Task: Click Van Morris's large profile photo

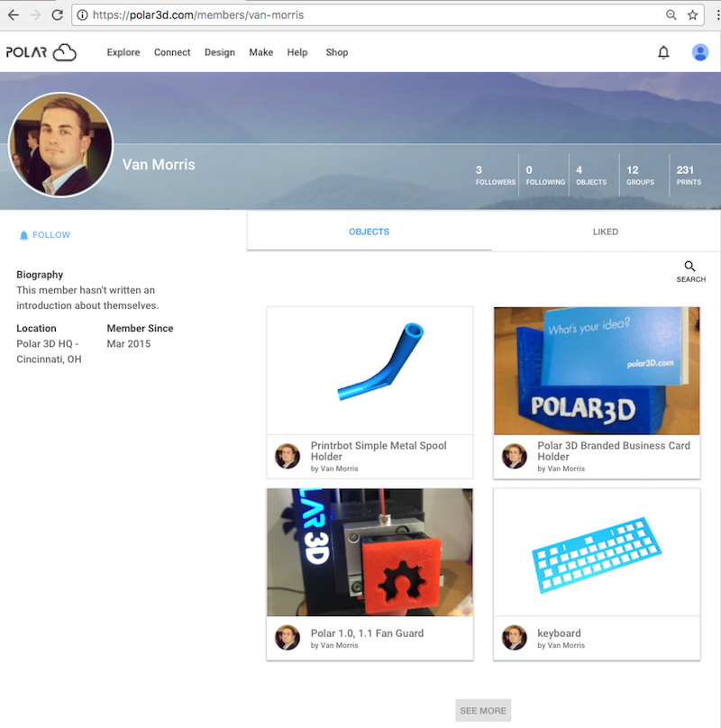Action: click(61, 145)
